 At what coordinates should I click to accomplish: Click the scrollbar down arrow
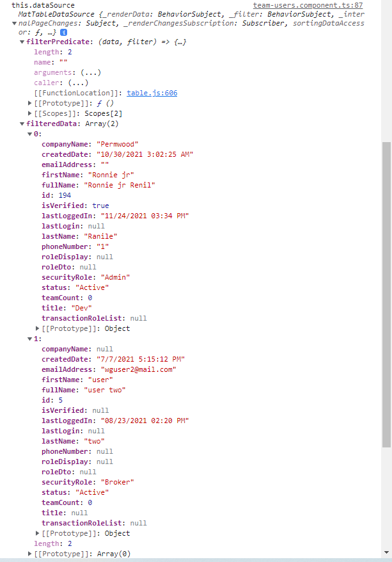click(386, 552)
